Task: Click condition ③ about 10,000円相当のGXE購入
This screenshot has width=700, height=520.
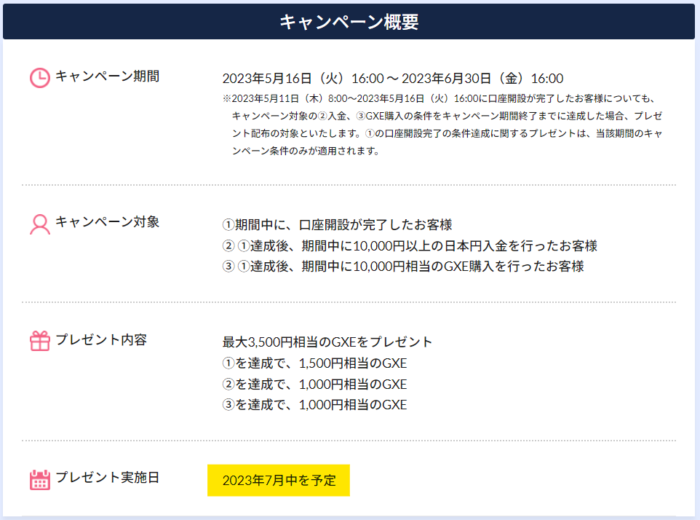Action: coord(403,266)
